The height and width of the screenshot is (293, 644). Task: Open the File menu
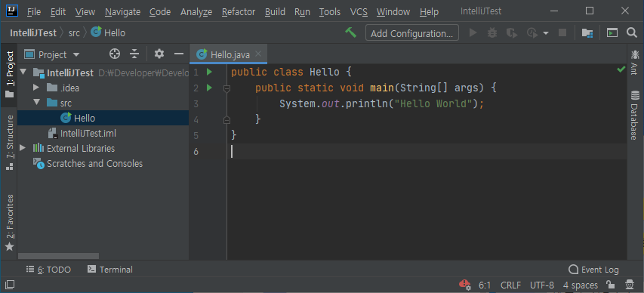[34, 12]
